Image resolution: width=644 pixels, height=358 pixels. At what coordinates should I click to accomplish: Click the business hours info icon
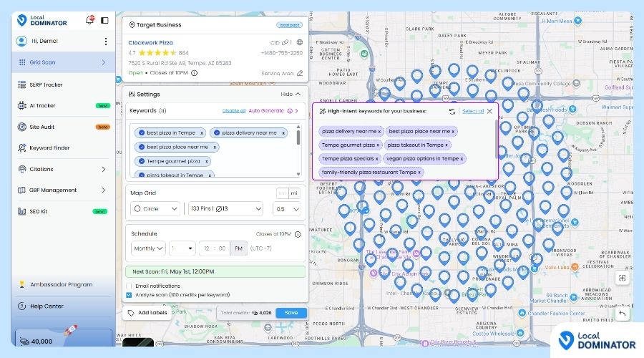(195, 73)
